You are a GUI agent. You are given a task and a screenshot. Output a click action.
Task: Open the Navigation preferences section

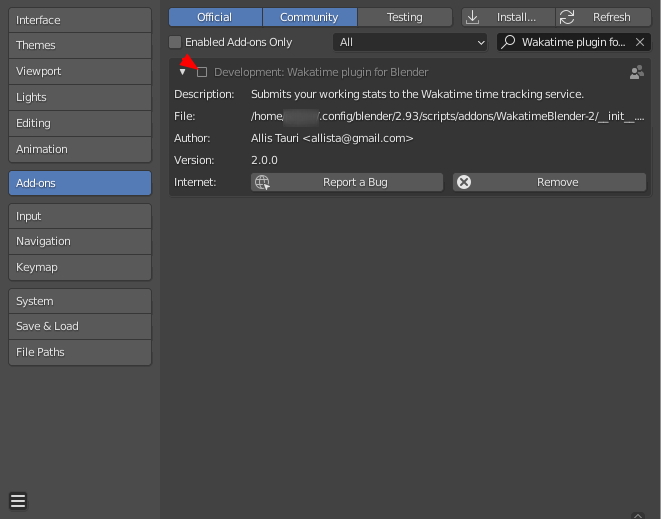[80, 242]
